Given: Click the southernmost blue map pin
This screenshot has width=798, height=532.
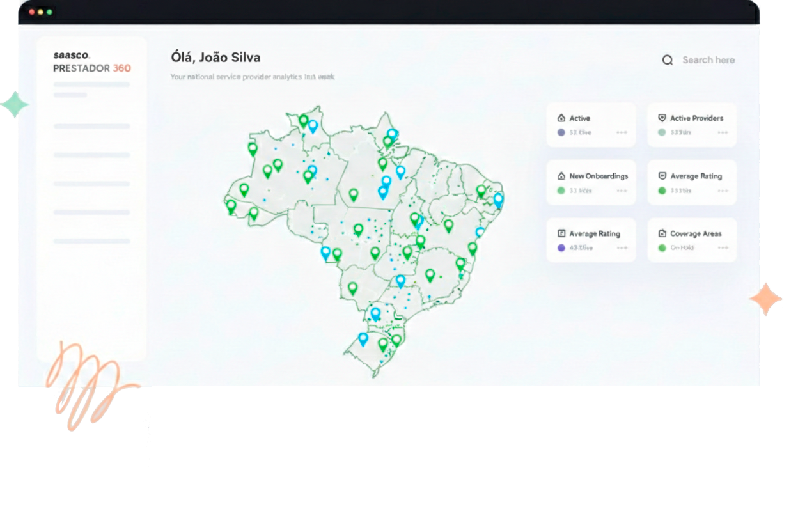Looking at the screenshot, I should click(x=363, y=338).
